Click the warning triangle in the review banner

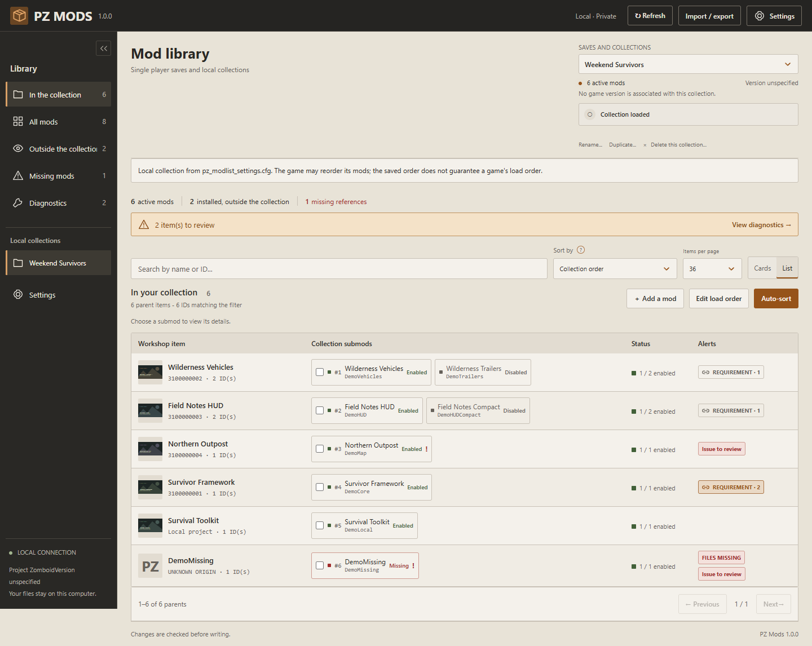pos(144,225)
